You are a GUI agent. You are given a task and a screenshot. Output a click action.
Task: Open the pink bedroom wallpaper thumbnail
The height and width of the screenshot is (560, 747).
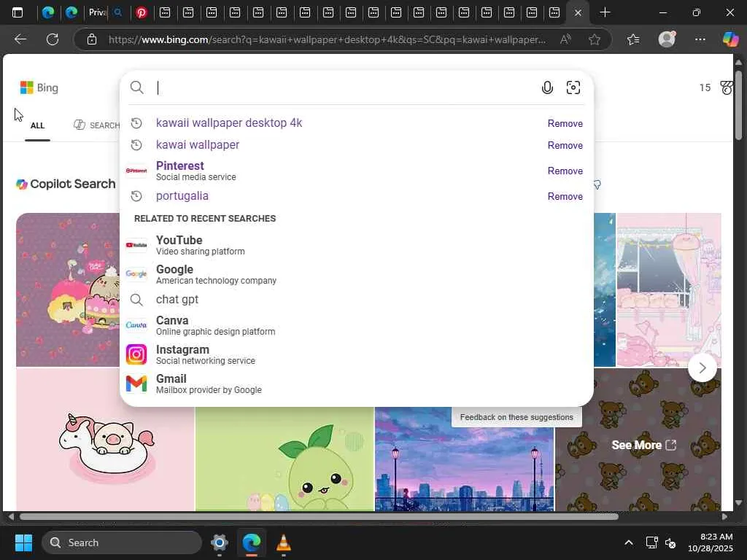coord(669,289)
